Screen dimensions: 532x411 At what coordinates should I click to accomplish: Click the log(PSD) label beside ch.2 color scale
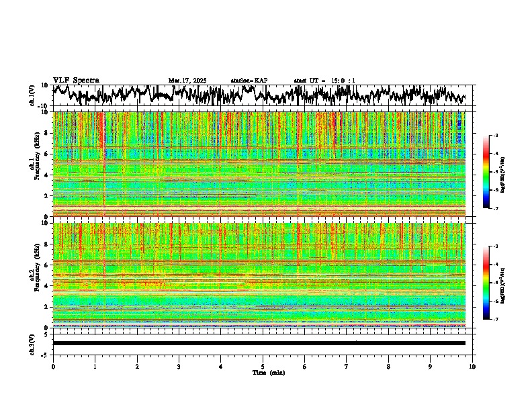click(x=503, y=285)
